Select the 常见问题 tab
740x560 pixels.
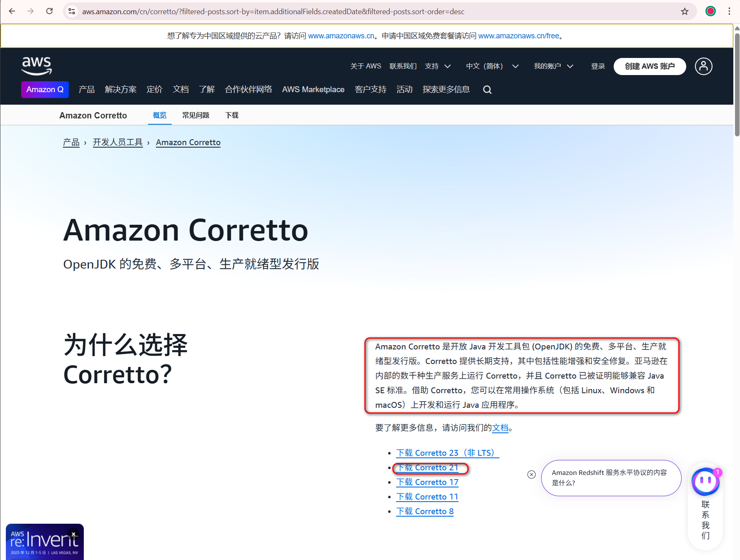click(196, 115)
